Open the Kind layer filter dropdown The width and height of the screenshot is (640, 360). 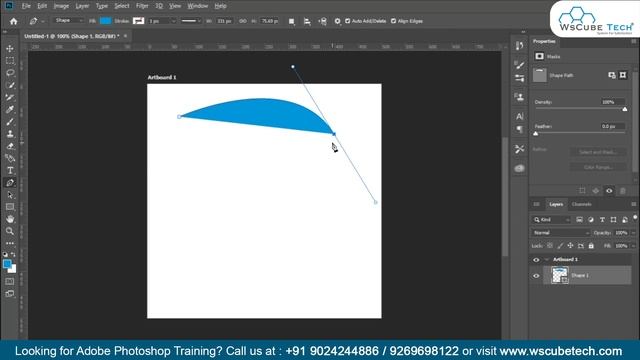click(x=551, y=220)
